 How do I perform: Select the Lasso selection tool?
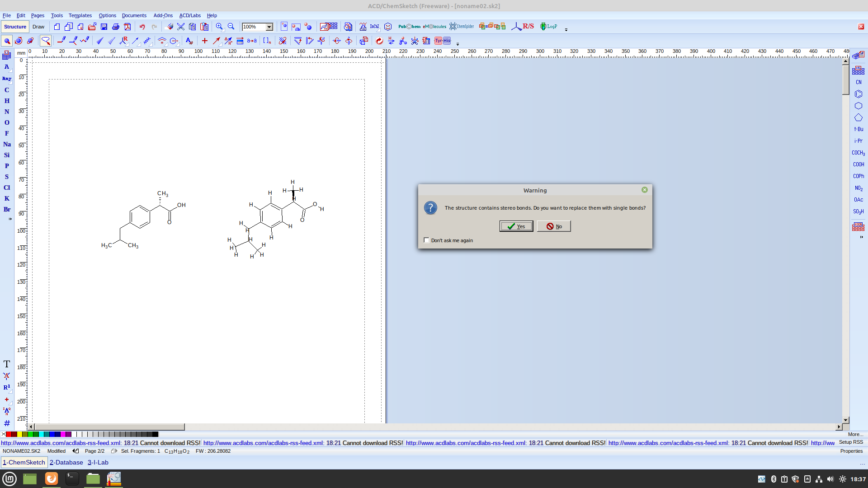[x=46, y=41]
